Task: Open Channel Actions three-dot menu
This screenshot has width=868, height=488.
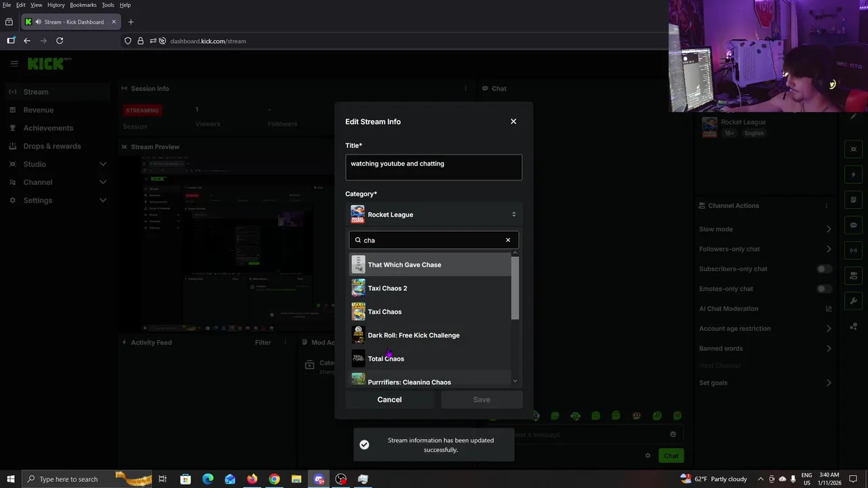Action: tap(826, 205)
